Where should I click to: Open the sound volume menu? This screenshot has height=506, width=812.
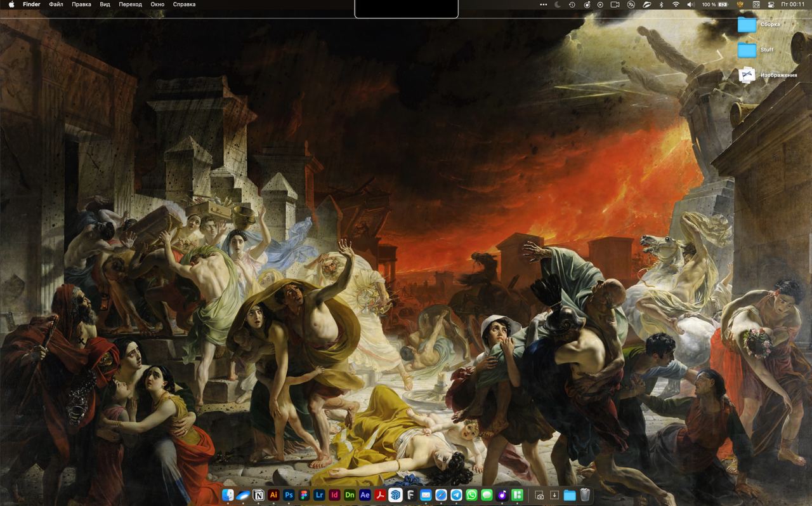point(690,4)
